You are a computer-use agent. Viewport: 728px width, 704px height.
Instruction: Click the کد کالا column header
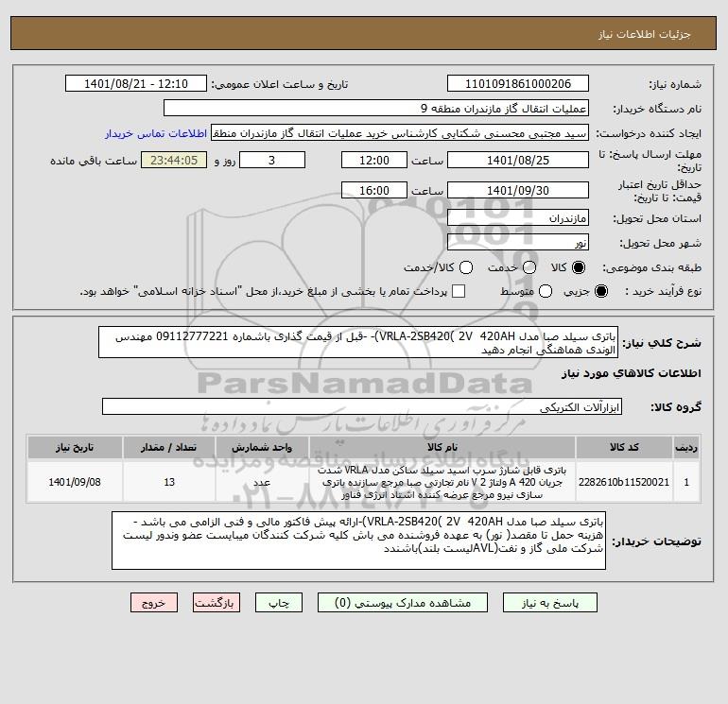point(624,447)
